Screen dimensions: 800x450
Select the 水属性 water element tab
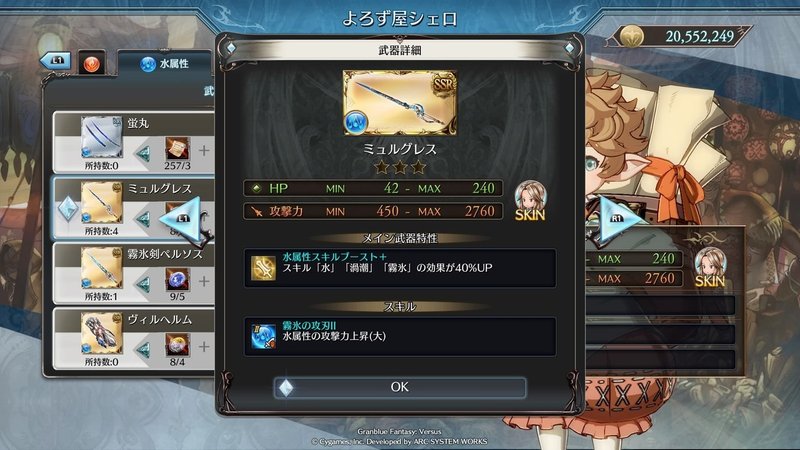tap(164, 64)
